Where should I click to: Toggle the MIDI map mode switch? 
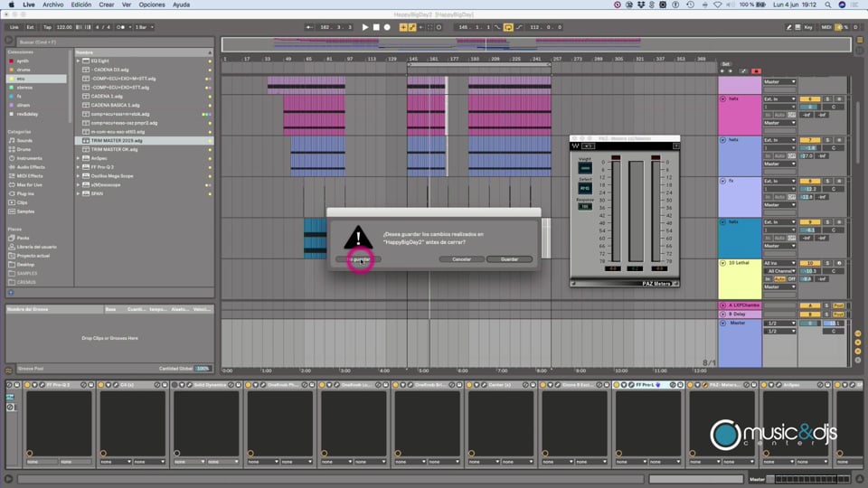tap(826, 27)
